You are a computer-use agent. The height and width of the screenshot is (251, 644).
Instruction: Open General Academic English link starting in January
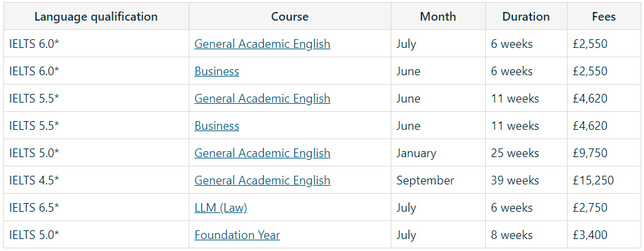point(262,153)
